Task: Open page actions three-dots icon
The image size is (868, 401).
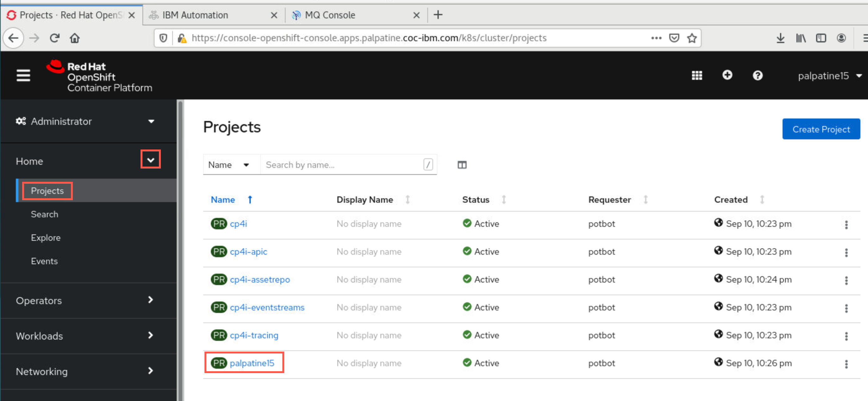Action: tap(656, 38)
